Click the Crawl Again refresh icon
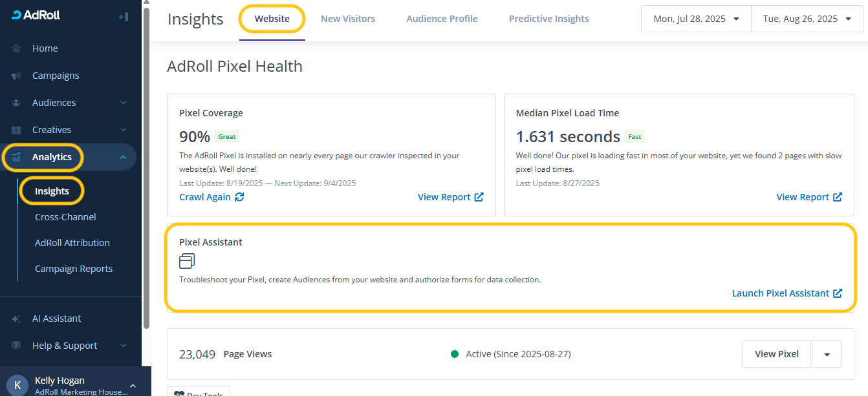The width and height of the screenshot is (868, 396). click(239, 197)
